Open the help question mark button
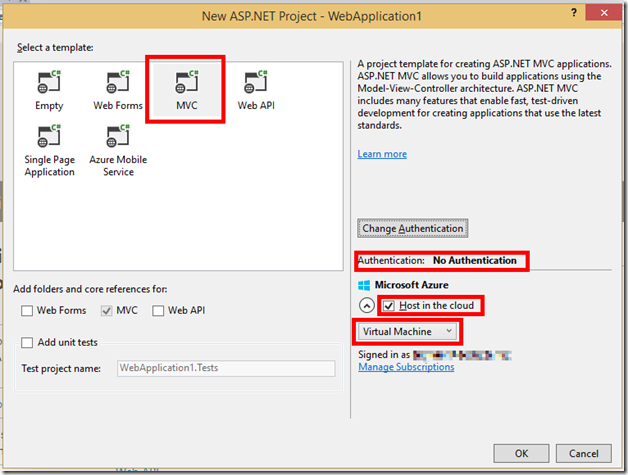 (x=574, y=13)
